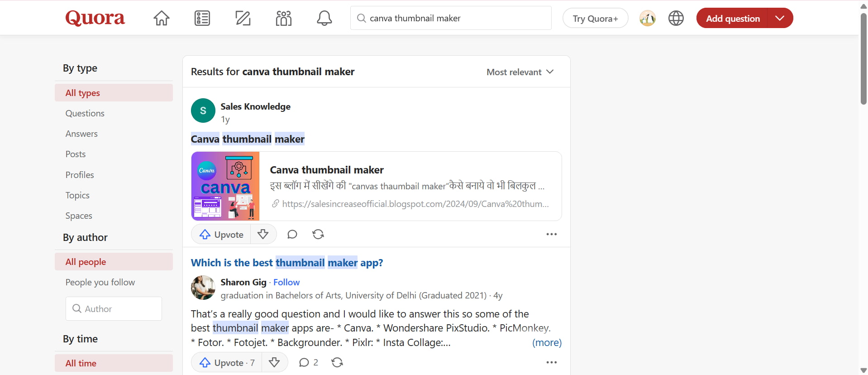Screen dimensions: 868x375
Task: Open more options for Sharon Gig's answer
Action: (x=552, y=362)
